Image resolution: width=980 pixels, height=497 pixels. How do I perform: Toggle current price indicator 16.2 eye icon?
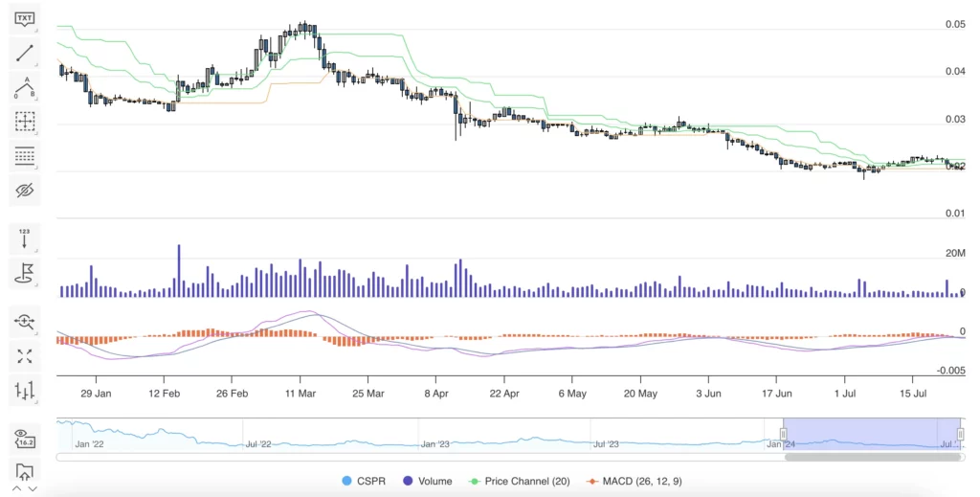pyautogui.click(x=24, y=438)
